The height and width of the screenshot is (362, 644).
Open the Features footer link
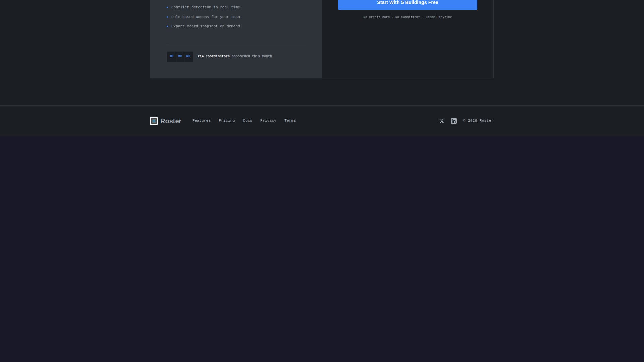click(201, 121)
